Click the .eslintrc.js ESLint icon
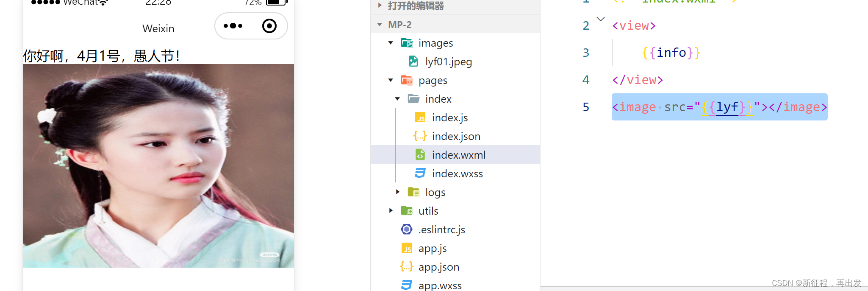Viewport: 868px width, 291px height. (x=407, y=229)
